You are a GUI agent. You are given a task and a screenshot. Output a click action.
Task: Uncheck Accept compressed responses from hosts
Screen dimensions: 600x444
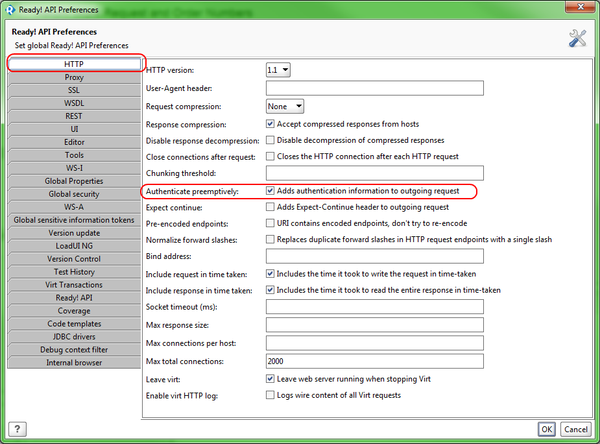coord(271,124)
